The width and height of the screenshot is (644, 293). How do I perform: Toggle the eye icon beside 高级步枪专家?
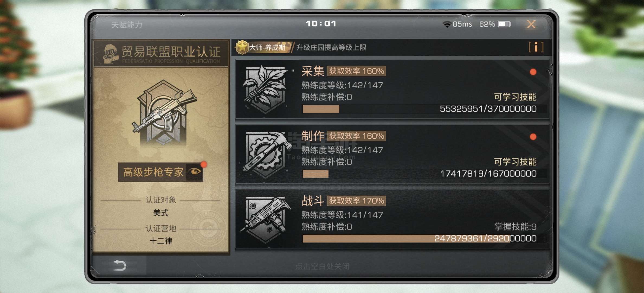pos(195,172)
